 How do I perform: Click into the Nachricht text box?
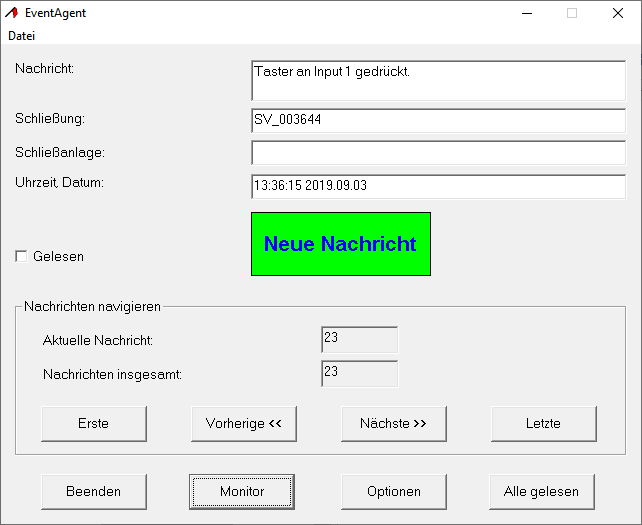point(438,81)
